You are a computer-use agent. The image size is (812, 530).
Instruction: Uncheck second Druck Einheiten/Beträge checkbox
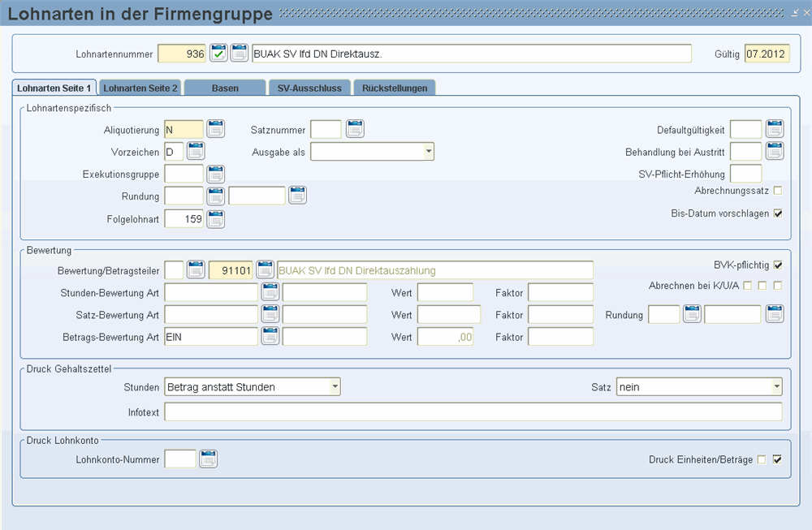point(777,459)
